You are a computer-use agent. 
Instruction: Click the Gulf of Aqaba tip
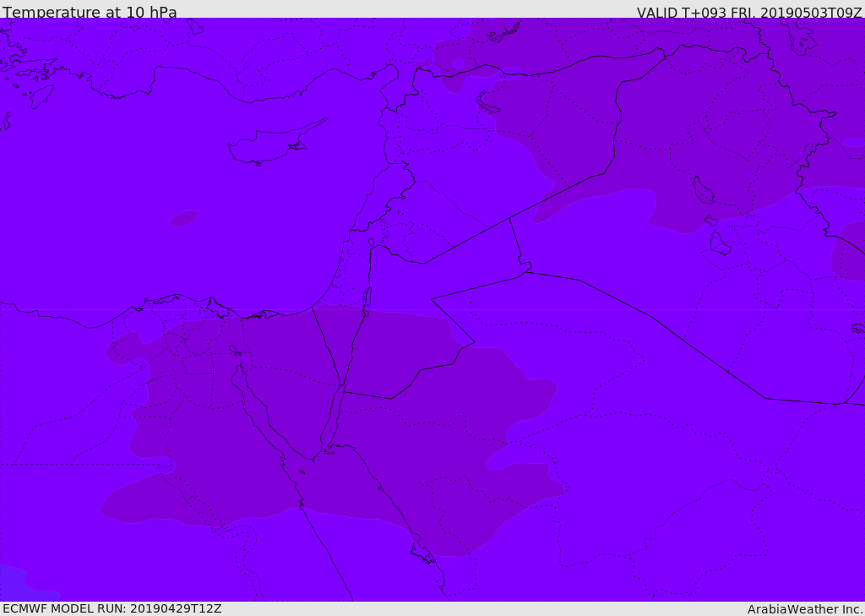pos(343,386)
